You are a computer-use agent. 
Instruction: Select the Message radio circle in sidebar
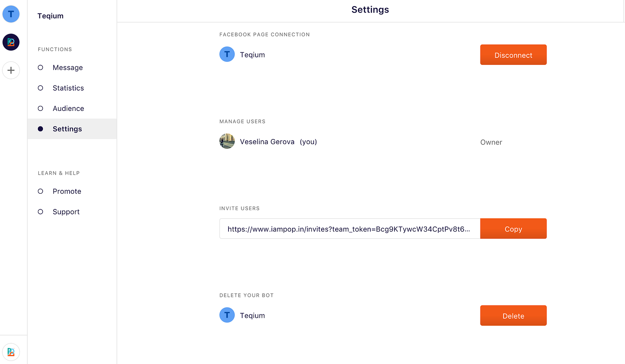[x=40, y=68]
